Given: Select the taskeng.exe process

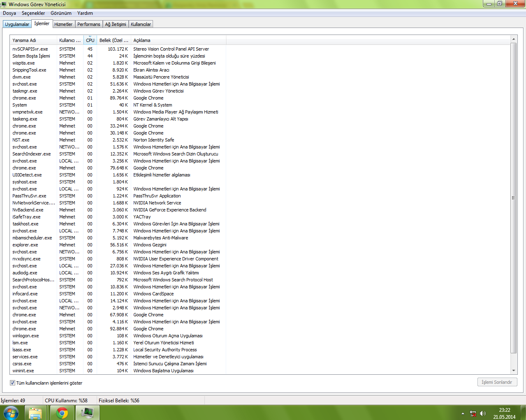Looking at the screenshot, I should tap(118, 119).
